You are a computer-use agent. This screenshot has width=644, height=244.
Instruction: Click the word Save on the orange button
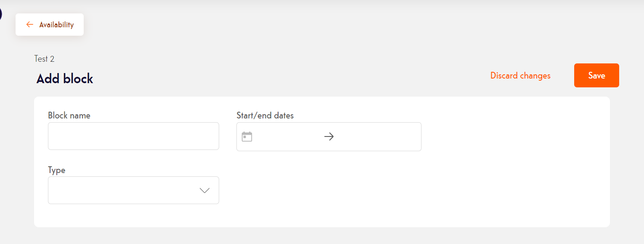click(x=596, y=76)
